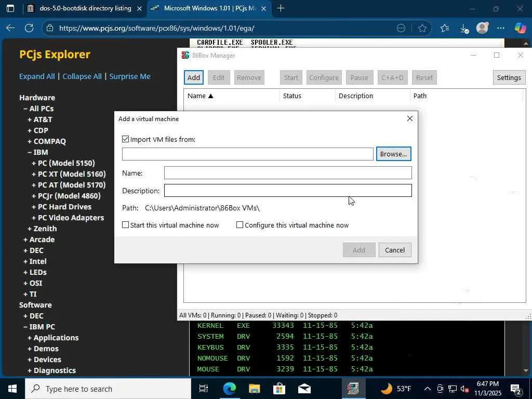Open the Favorites list icon
532x399 pixels.
click(445, 28)
